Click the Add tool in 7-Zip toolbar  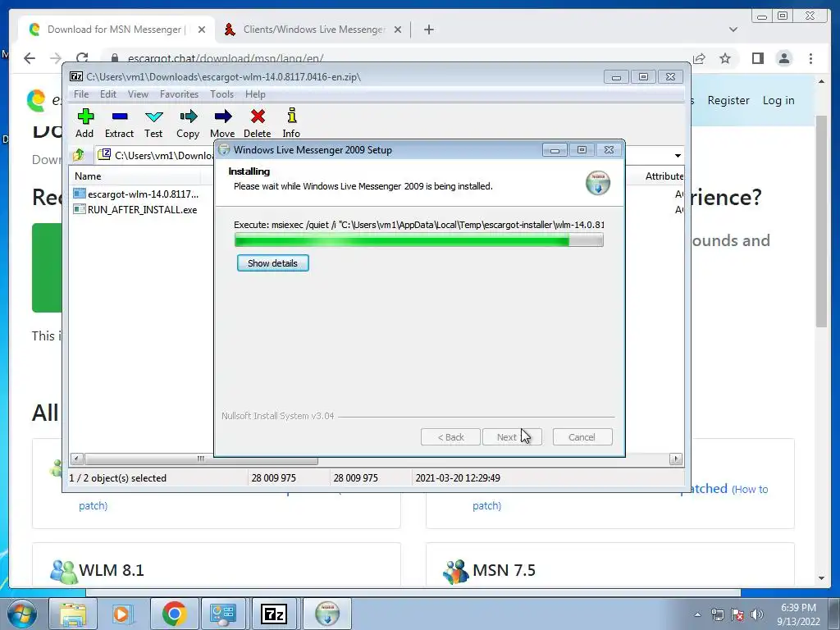(84, 123)
